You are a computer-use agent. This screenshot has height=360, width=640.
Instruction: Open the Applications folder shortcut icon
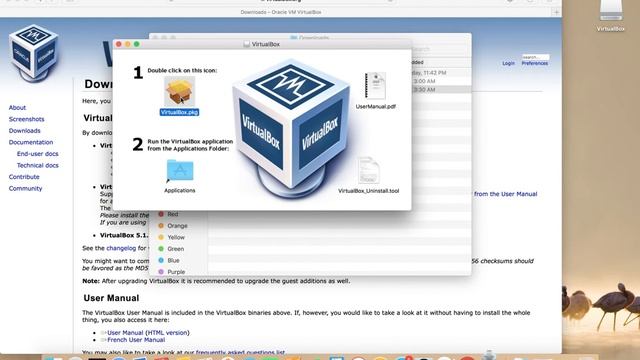pyautogui.click(x=180, y=170)
